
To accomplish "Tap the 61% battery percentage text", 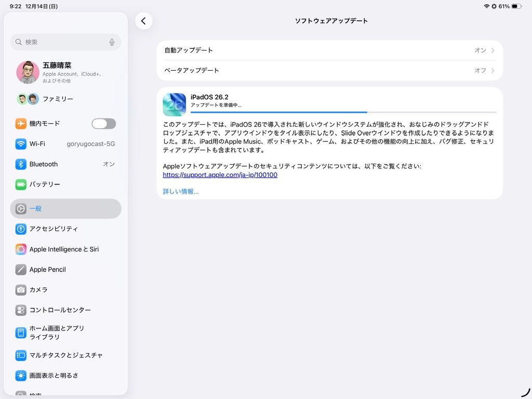I will point(504,6).
